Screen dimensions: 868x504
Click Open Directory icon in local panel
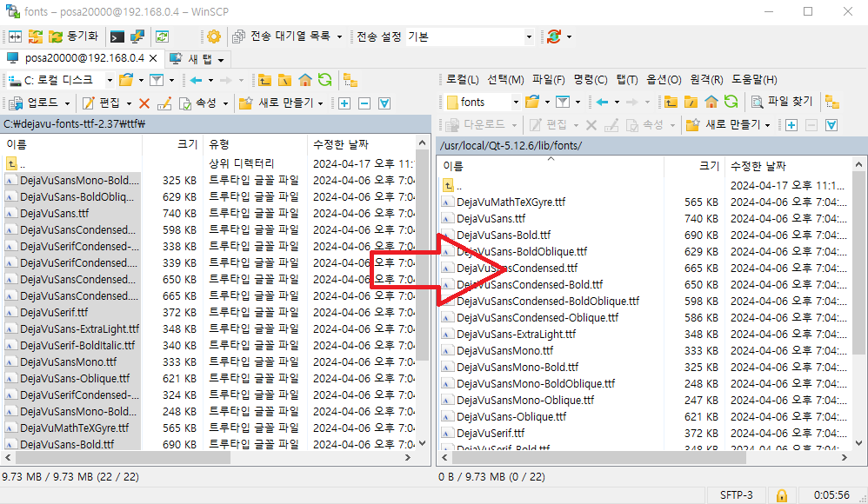coord(127,80)
